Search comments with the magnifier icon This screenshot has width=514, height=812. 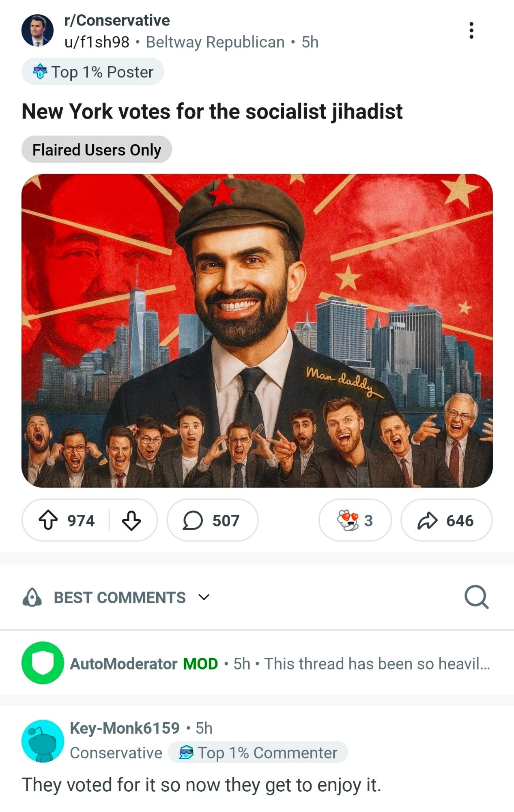[x=476, y=597]
